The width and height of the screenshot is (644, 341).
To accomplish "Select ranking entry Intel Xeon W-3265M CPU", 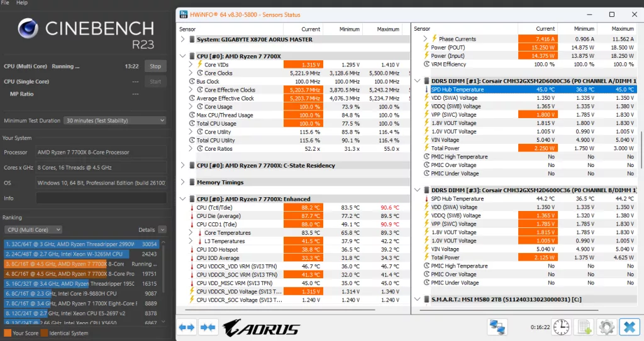I will 81,254.
